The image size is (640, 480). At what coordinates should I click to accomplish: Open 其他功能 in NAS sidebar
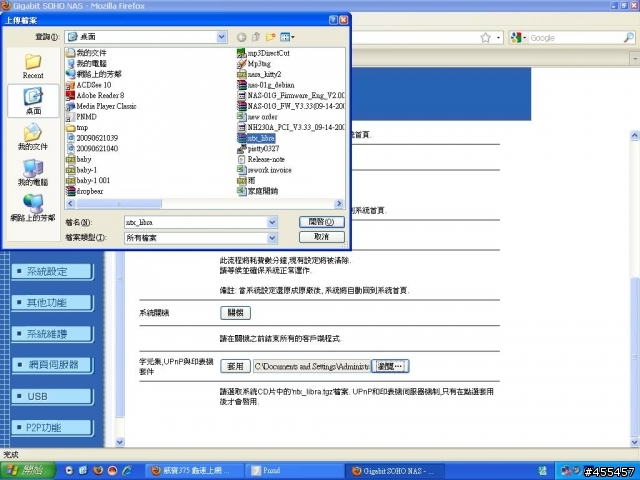click(x=51, y=303)
